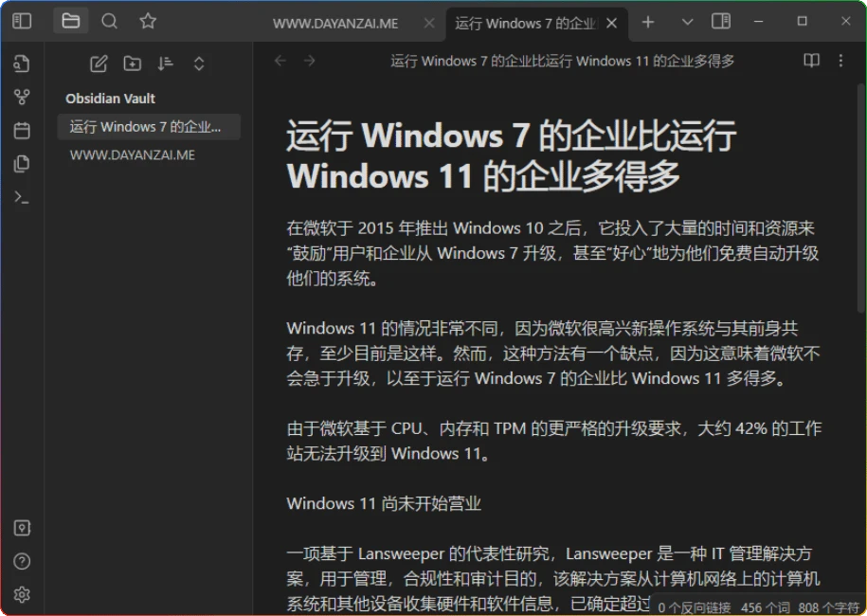This screenshot has height=616, width=867.
Task: Toggle the left sidebar collapsed
Action: pos(22,20)
